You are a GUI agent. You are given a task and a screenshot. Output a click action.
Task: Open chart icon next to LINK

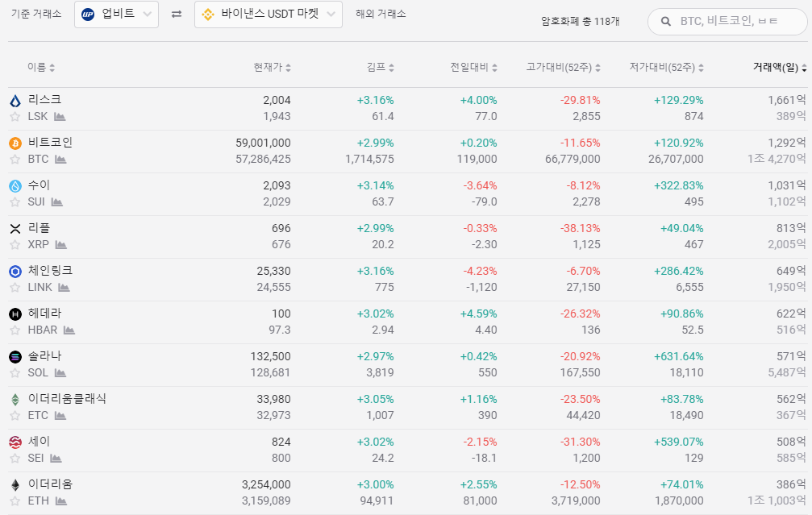pyautogui.click(x=64, y=287)
